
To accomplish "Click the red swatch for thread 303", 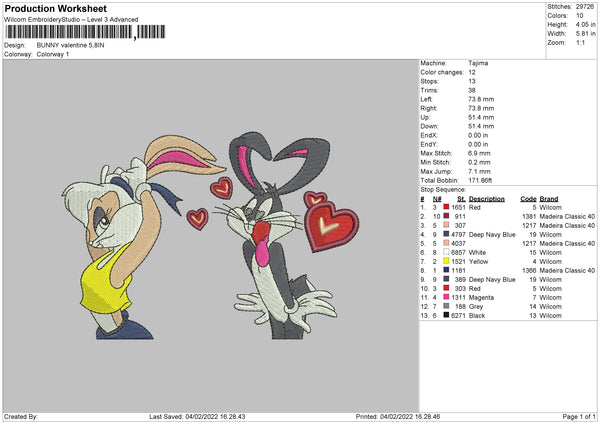I will pos(446,288).
